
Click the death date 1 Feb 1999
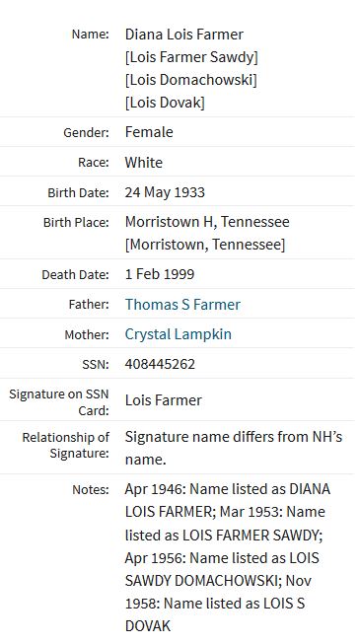[160, 274]
